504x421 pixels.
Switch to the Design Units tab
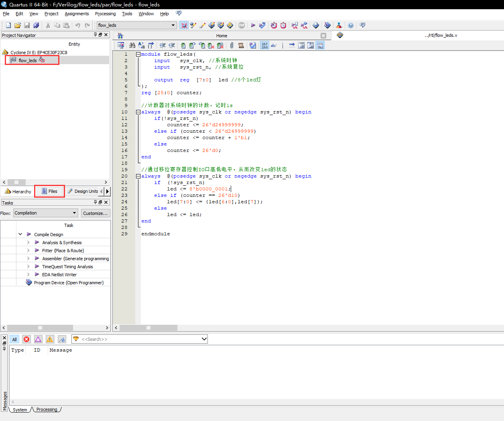[83, 191]
